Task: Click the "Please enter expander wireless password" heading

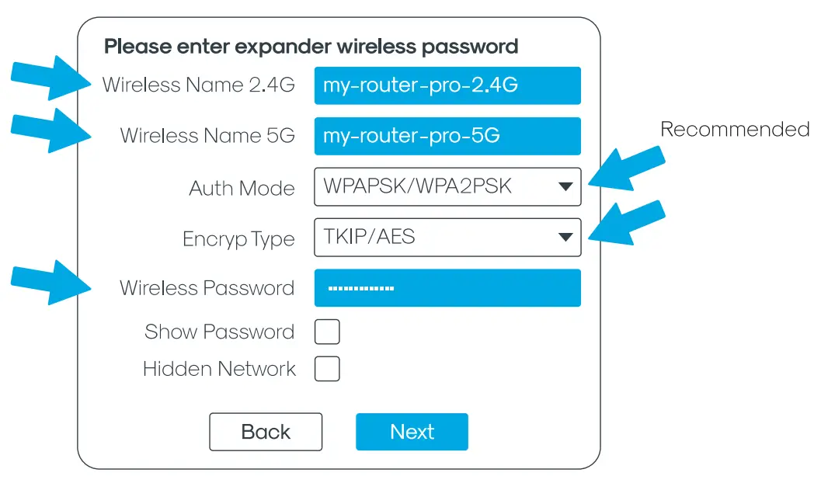Action: (x=311, y=47)
